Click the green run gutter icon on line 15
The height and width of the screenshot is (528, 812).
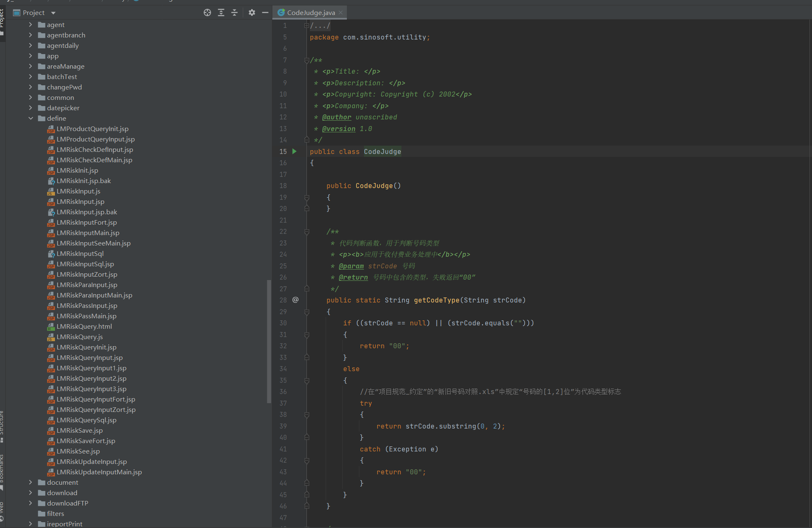(x=294, y=151)
